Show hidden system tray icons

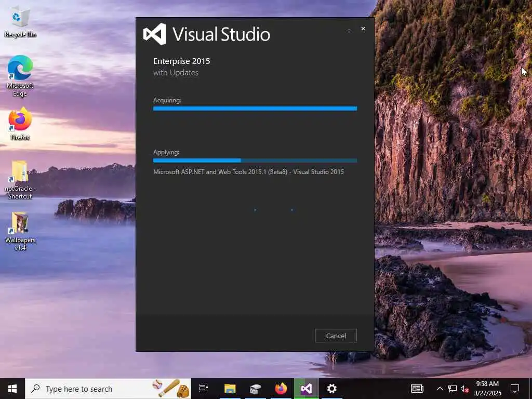point(440,389)
